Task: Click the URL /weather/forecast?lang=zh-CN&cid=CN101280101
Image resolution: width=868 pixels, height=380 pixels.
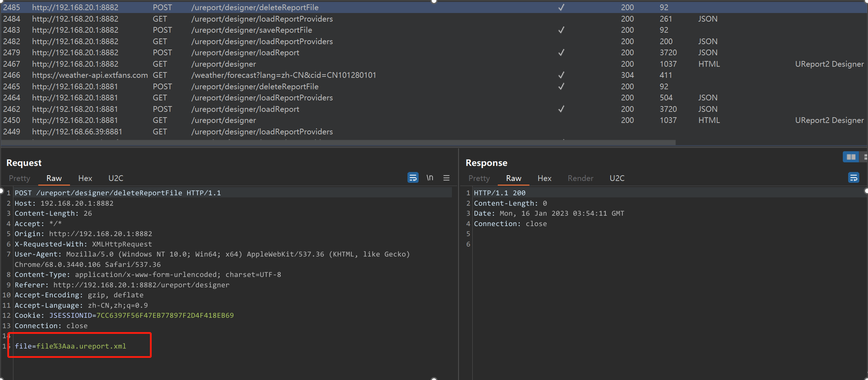Action: [x=284, y=75]
